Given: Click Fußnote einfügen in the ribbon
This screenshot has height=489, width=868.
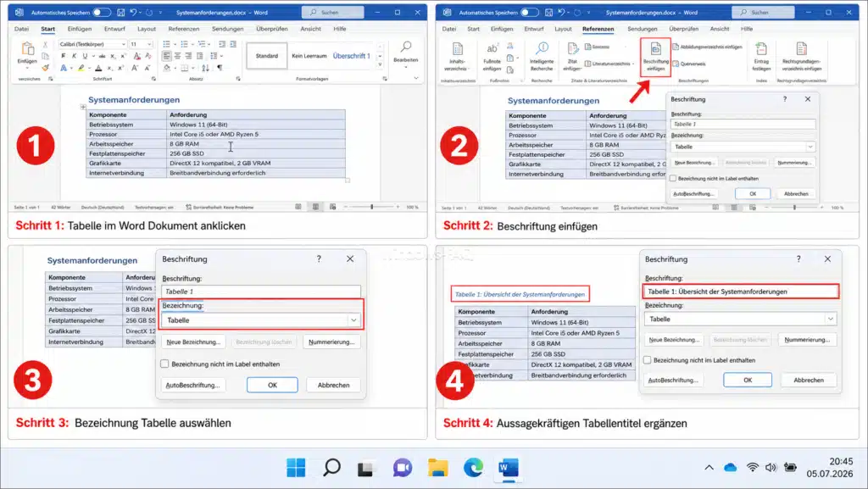Looking at the screenshot, I should coord(492,57).
